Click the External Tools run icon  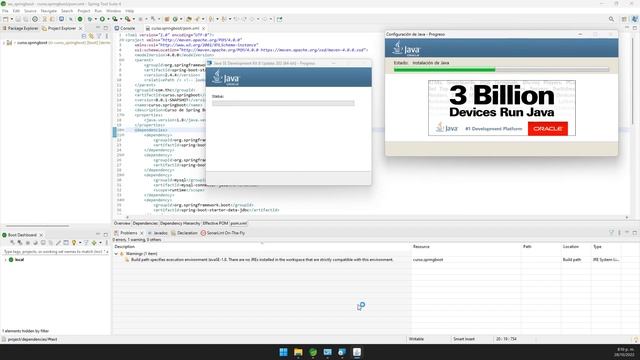click(x=128, y=19)
